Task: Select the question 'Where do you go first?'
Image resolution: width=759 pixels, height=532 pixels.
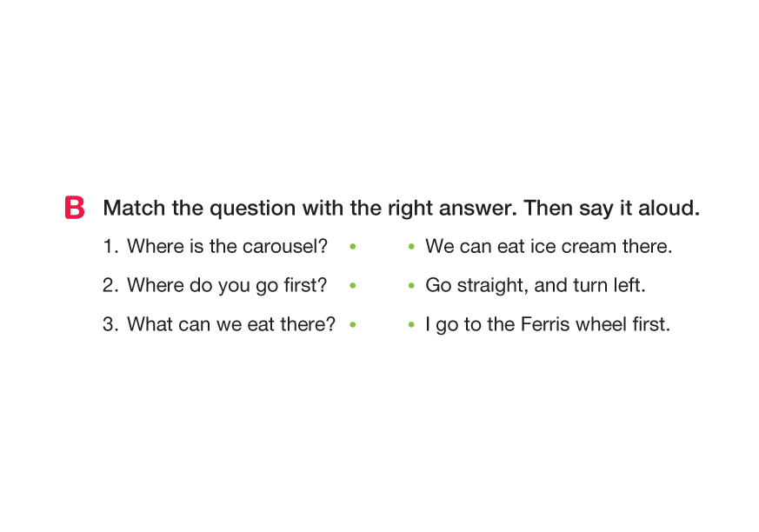Action: pyautogui.click(x=227, y=285)
